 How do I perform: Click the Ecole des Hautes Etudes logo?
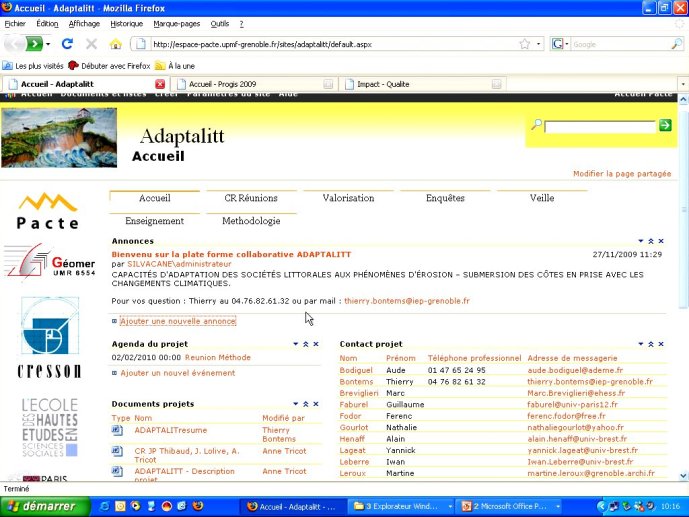tap(50, 427)
